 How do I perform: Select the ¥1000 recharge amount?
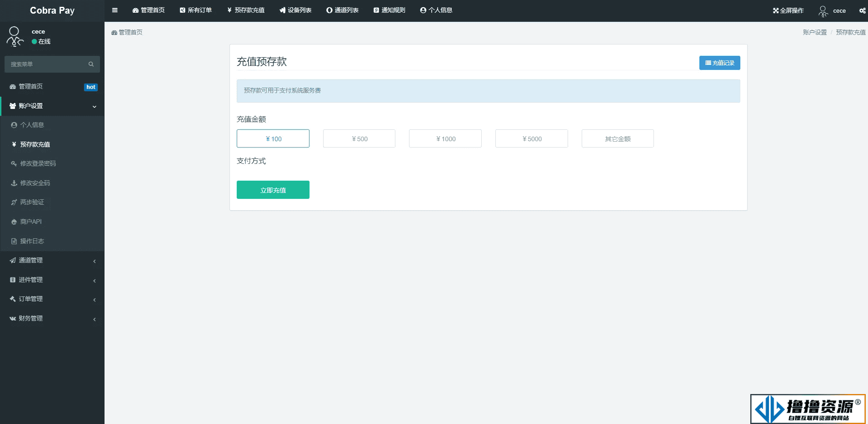point(445,138)
